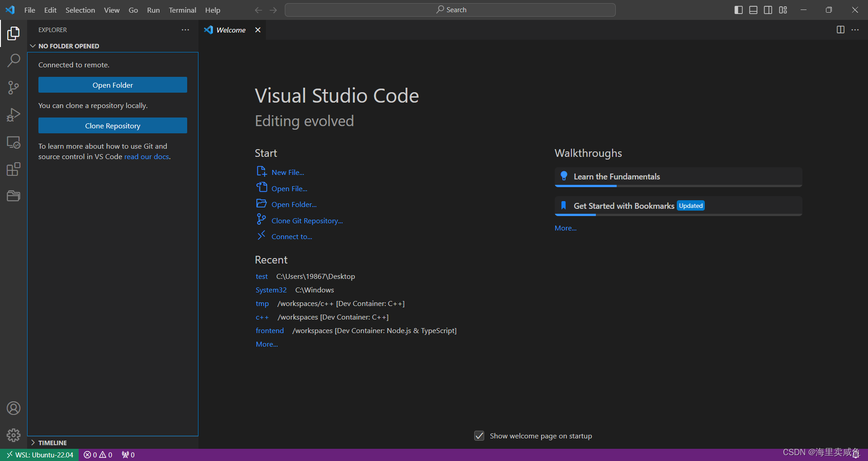Toggle the Secondary Side Bar icon
This screenshot has height=461, width=868.
coord(768,9)
